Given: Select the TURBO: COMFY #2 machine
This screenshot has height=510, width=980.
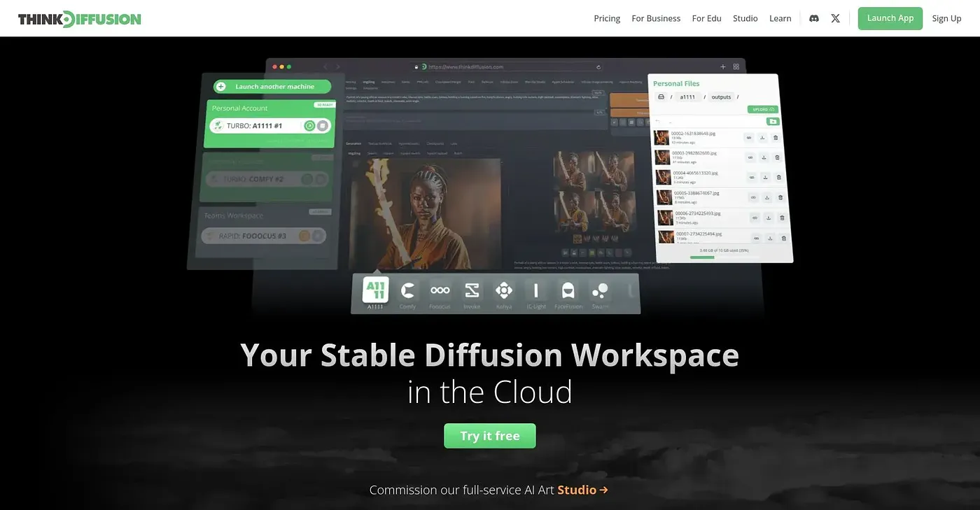Looking at the screenshot, I should point(269,179).
